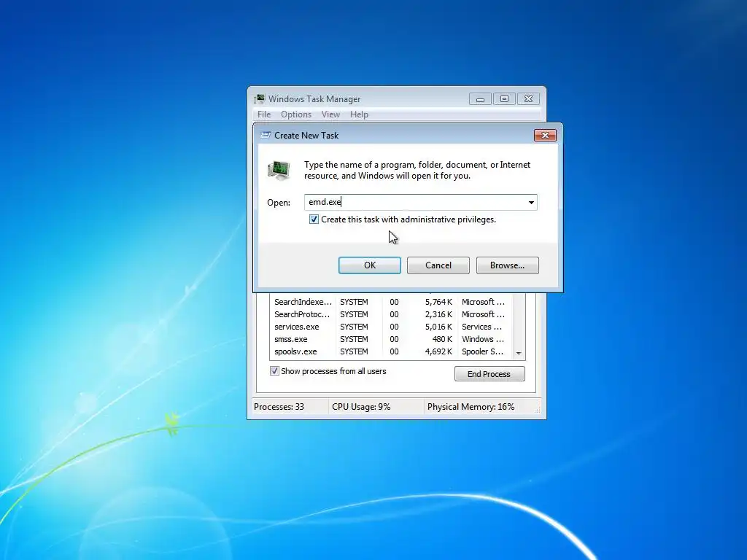Click the Cancel button
Screen dimensions: 747x560
(x=438, y=265)
